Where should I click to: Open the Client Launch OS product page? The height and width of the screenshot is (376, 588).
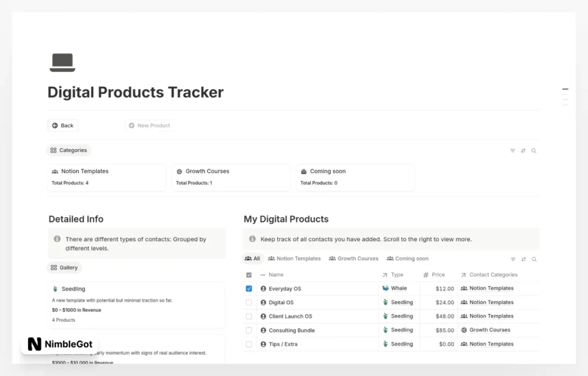pyautogui.click(x=290, y=316)
